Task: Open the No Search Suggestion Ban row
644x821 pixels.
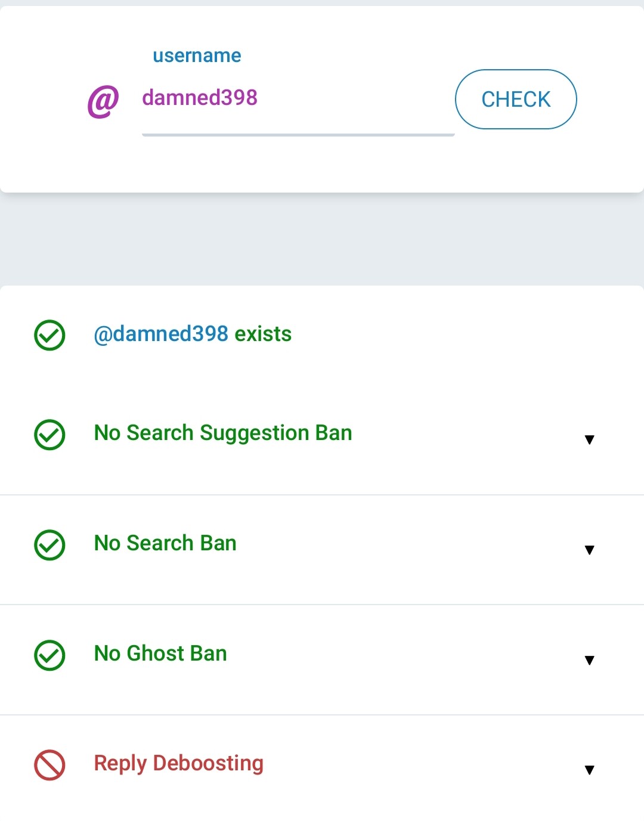Action: (322, 439)
